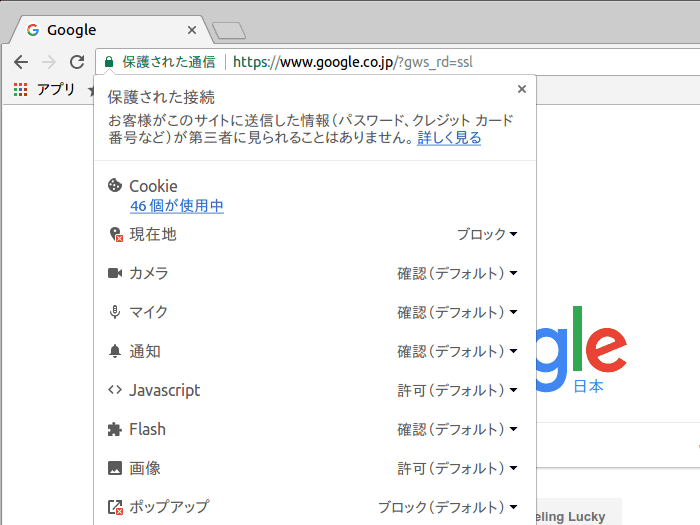Click the マイク label text
Image resolution: width=700 pixels, height=525 pixels.
pos(148,312)
